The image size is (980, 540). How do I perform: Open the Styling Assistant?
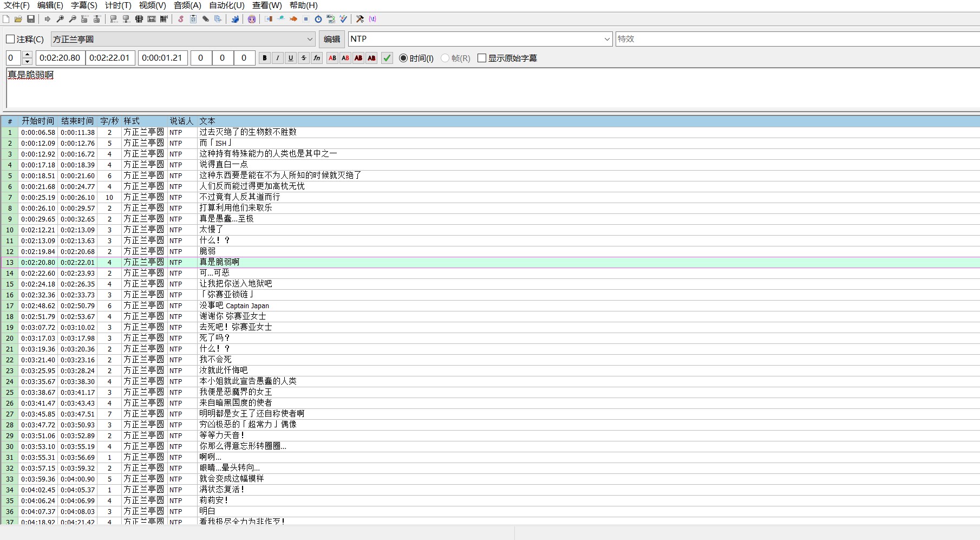point(281,19)
